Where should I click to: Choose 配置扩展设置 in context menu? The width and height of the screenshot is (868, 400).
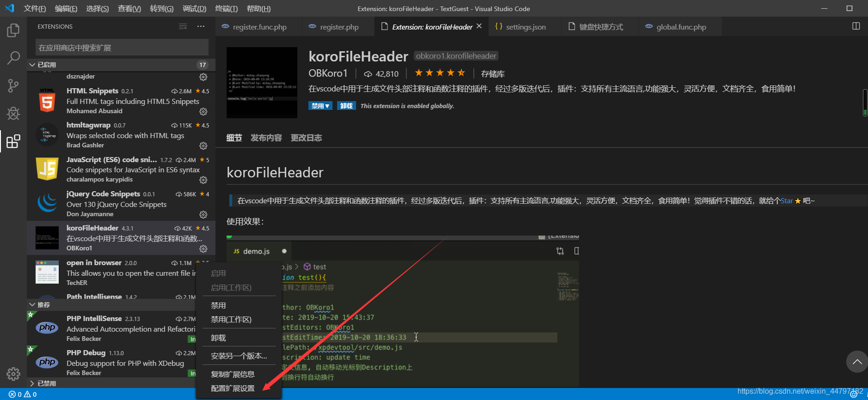(x=239, y=388)
